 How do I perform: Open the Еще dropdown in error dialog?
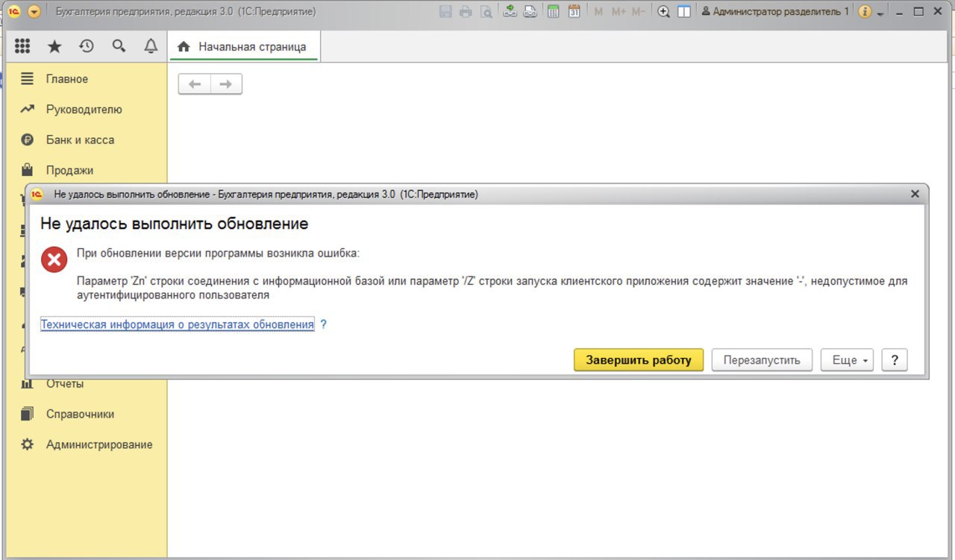848,360
